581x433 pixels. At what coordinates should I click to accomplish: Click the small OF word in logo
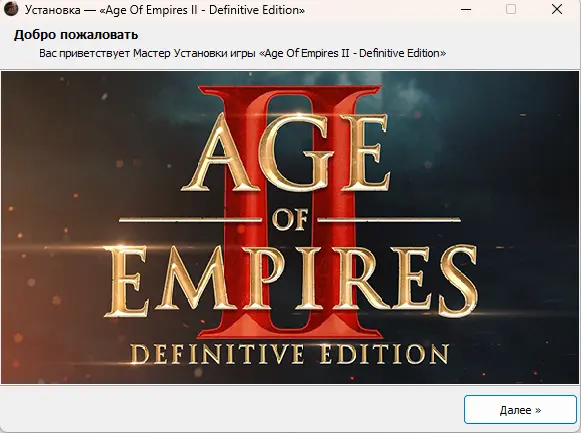click(290, 220)
